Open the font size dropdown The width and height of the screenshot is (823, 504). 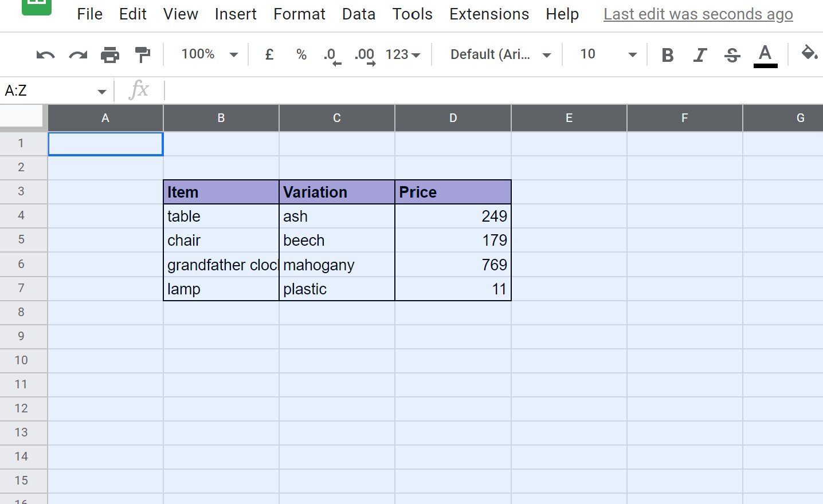point(605,54)
